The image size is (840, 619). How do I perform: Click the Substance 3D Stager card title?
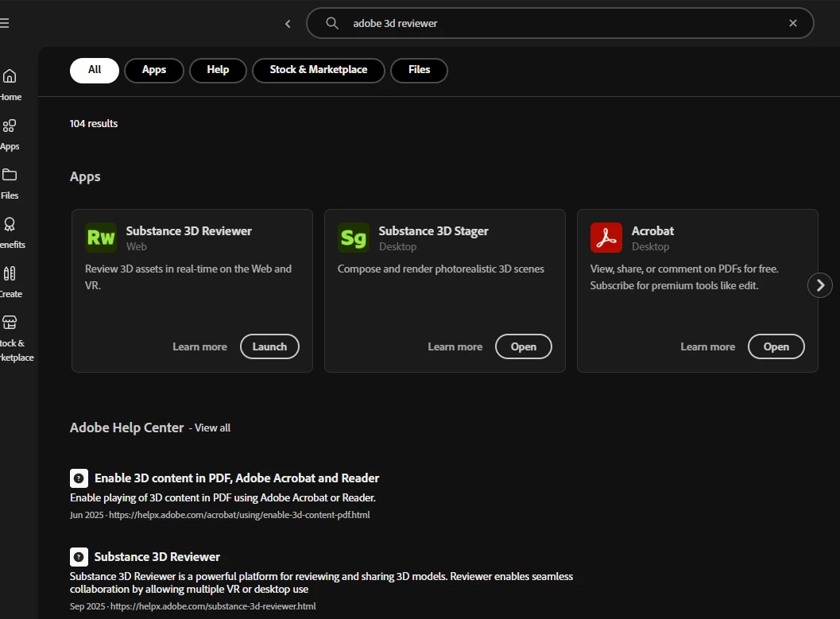[433, 230]
